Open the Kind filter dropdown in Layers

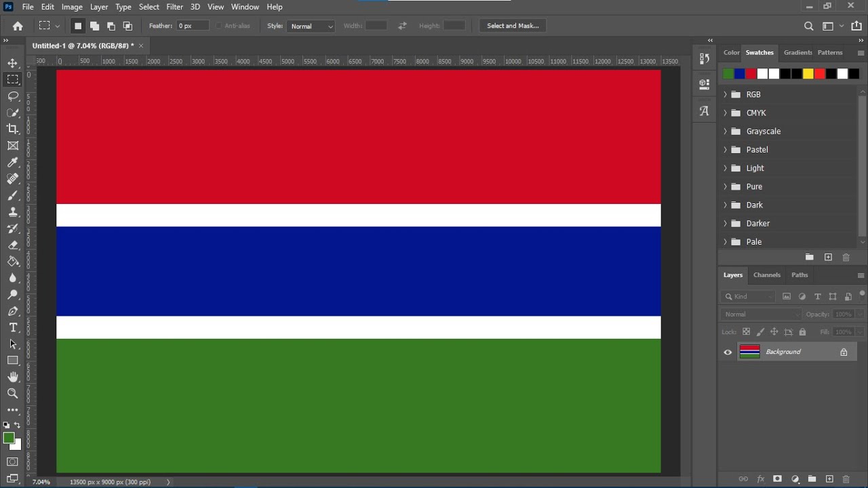tap(749, 296)
